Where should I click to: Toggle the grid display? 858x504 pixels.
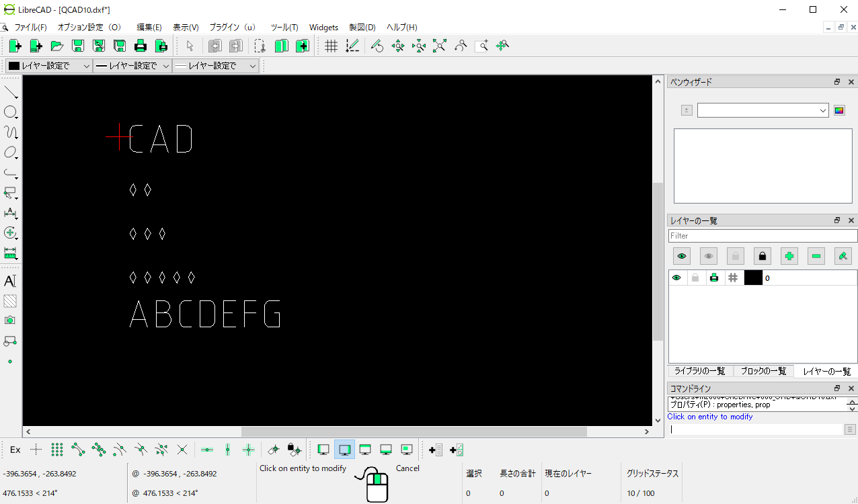tap(331, 46)
